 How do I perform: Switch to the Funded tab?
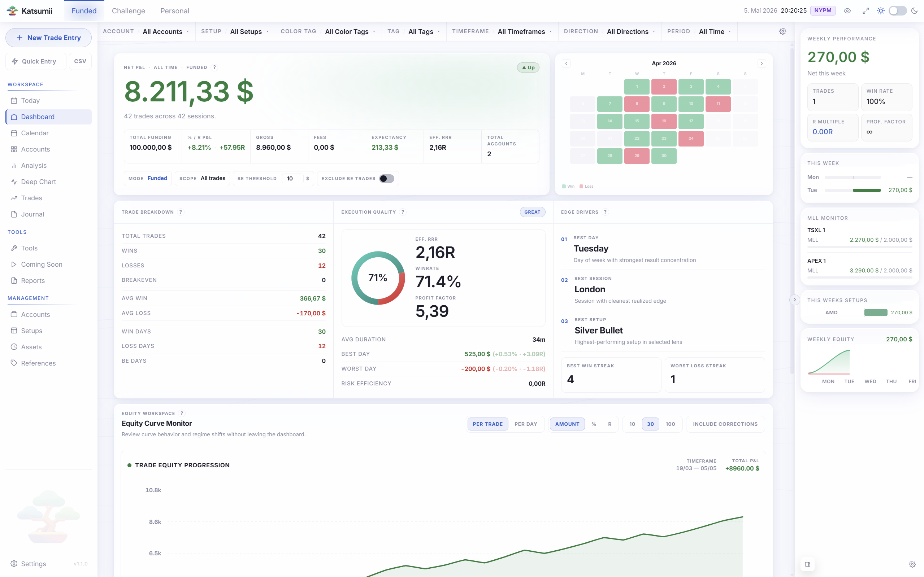(84, 11)
